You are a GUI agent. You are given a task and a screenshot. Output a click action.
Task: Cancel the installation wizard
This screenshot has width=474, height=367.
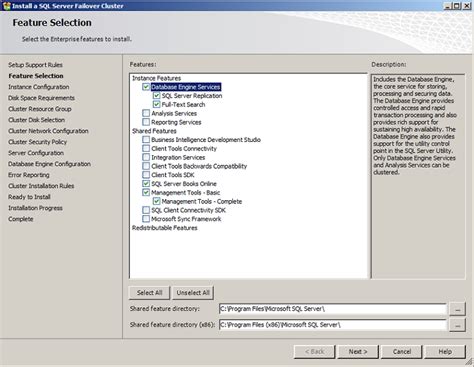402,352
